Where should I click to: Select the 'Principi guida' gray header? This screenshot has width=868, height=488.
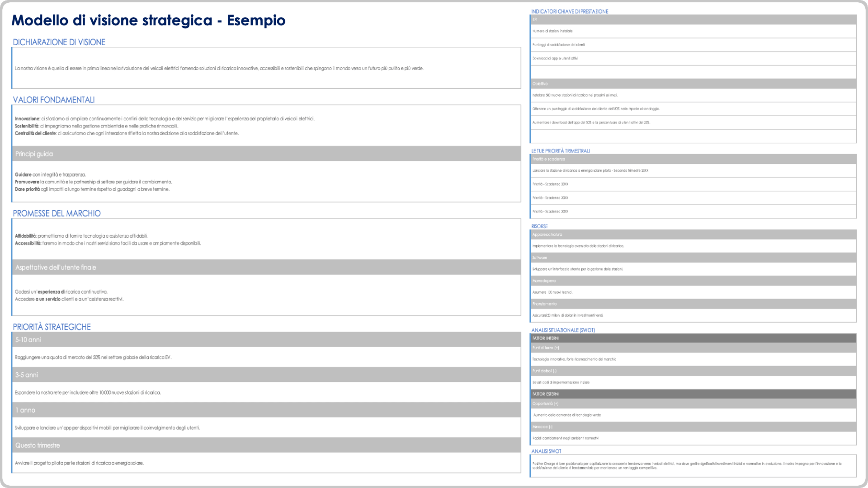click(266, 154)
